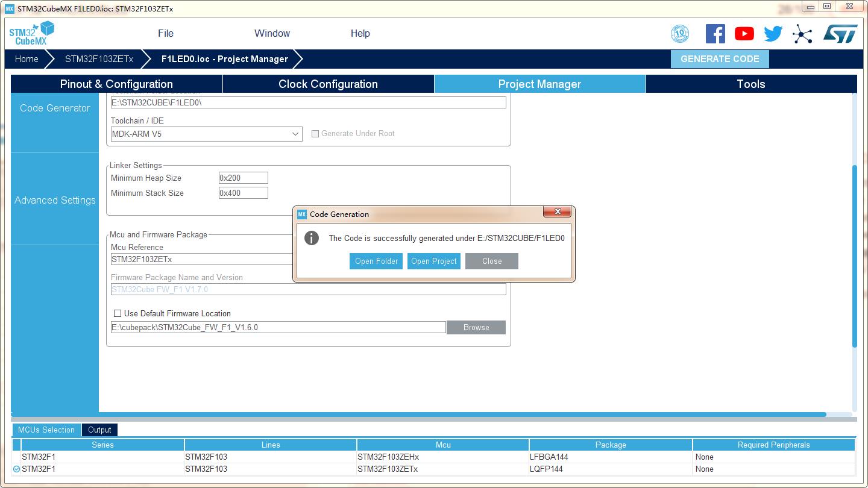Close the Code Generation dialog with X
This screenshot has width=868, height=488.
tap(558, 211)
